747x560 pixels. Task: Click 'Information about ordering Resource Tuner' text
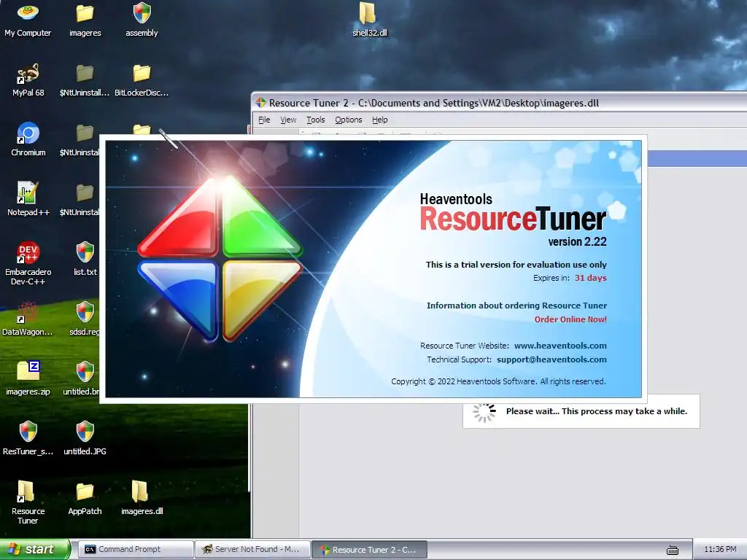tap(517, 306)
